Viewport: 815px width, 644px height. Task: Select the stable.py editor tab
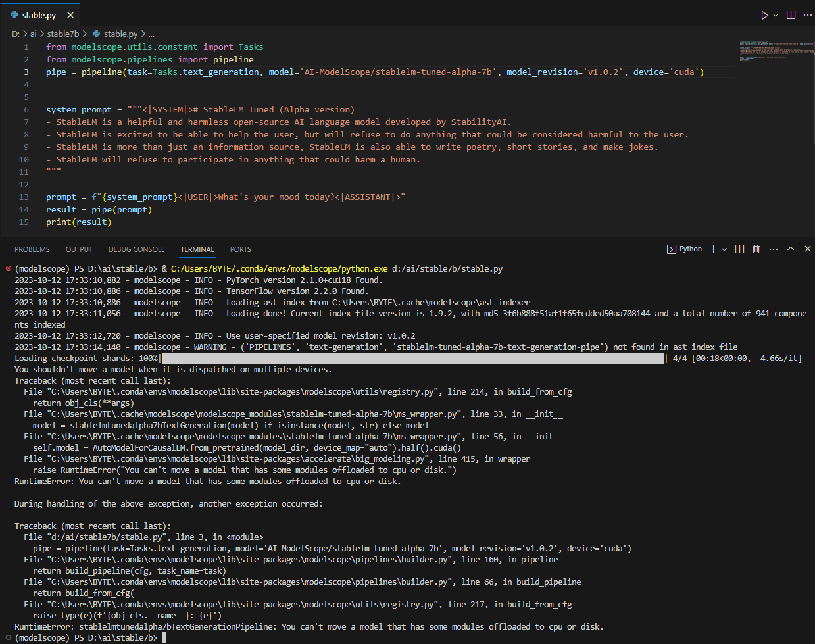pos(41,15)
